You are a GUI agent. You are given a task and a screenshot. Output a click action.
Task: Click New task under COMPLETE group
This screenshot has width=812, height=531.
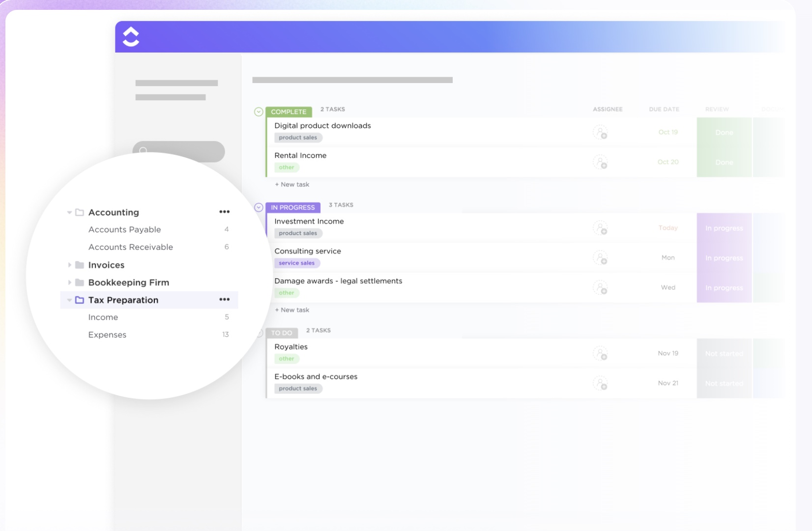[292, 184]
